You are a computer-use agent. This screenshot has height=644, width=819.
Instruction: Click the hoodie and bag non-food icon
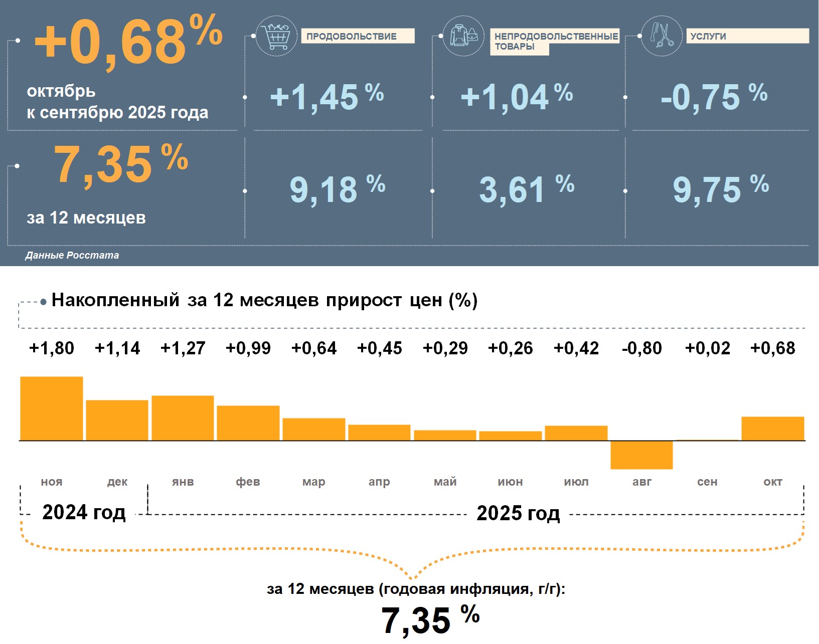[463, 36]
